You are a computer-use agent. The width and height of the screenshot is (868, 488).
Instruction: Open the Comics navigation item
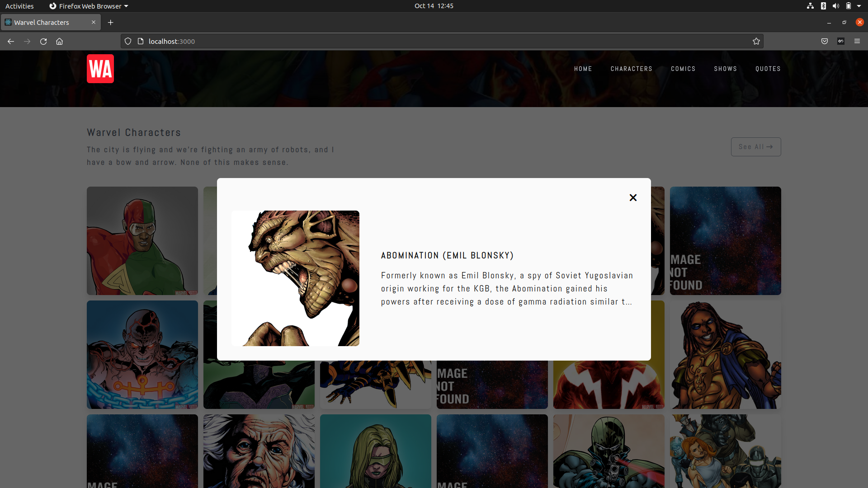[x=683, y=69]
